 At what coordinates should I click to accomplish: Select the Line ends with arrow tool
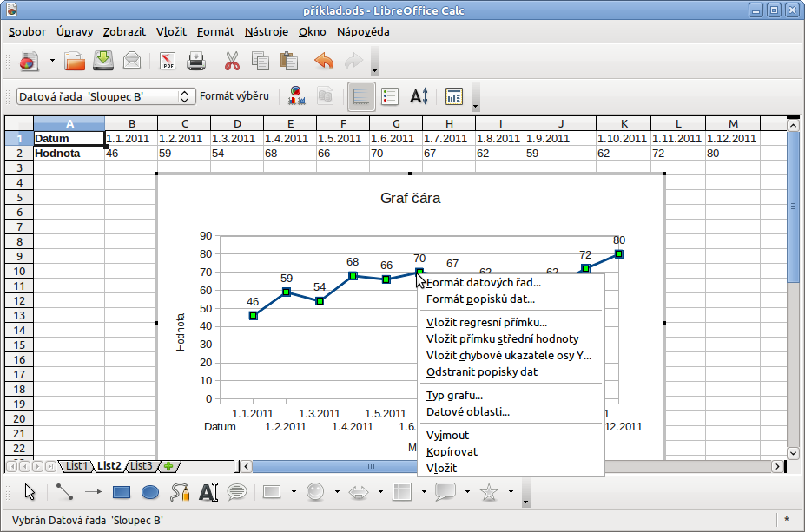pos(93,491)
